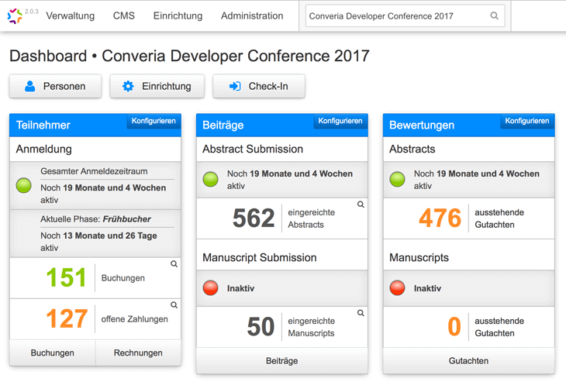Click 'offene Zahlungen' label

[x=135, y=319]
